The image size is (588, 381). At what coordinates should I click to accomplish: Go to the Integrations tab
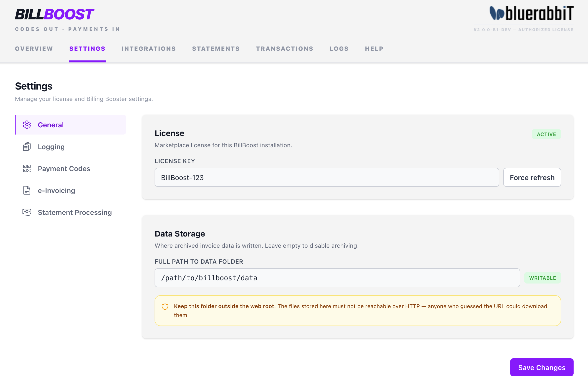tap(149, 49)
